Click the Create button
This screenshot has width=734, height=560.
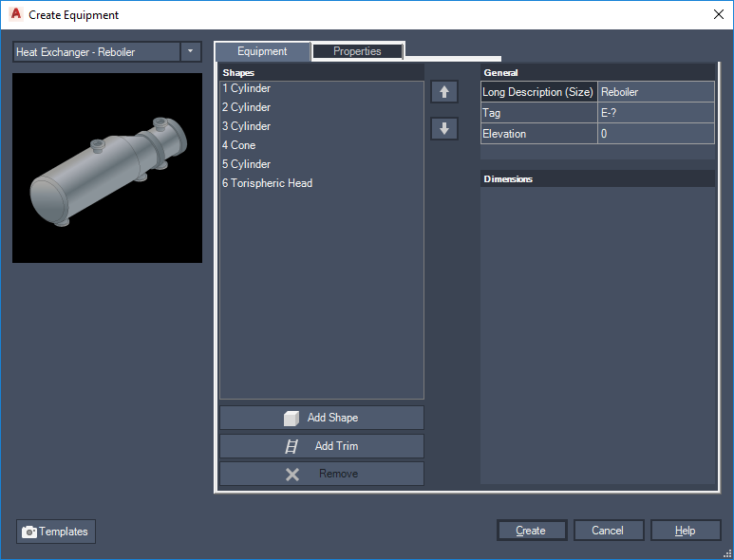pyautogui.click(x=532, y=531)
